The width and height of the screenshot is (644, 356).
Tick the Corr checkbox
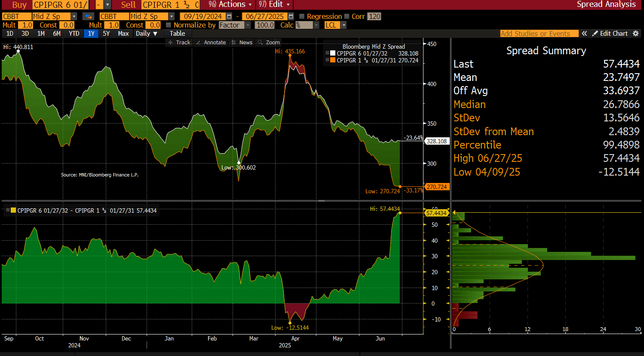[x=347, y=16]
